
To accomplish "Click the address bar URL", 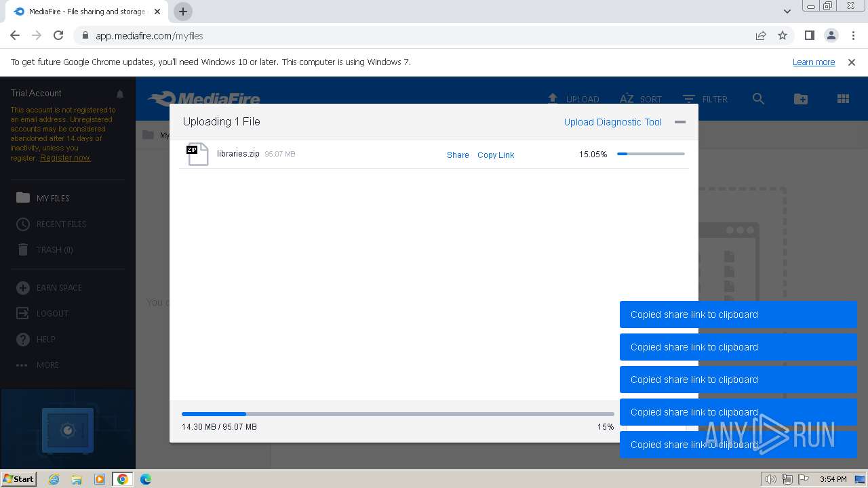I will 149,36.
